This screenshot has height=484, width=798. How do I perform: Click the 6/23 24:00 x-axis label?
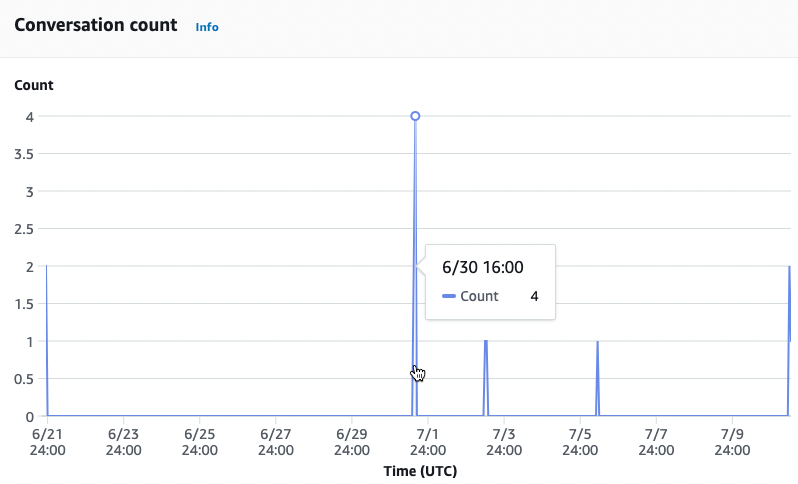click(x=124, y=442)
